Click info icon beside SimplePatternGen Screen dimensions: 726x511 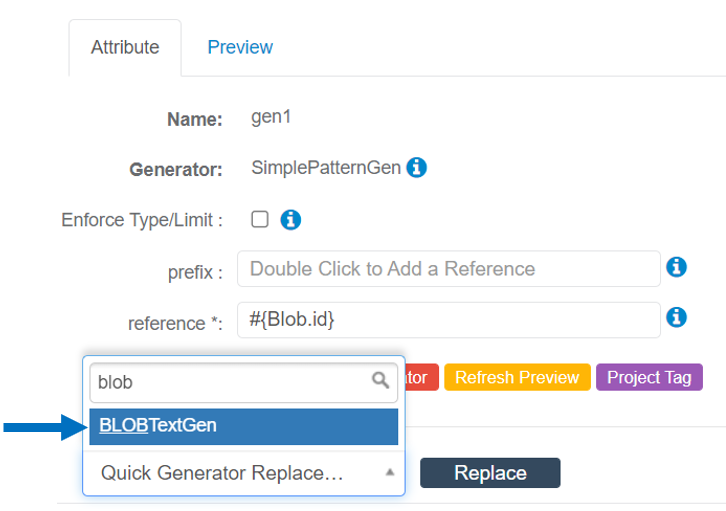(x=417, y=168)
